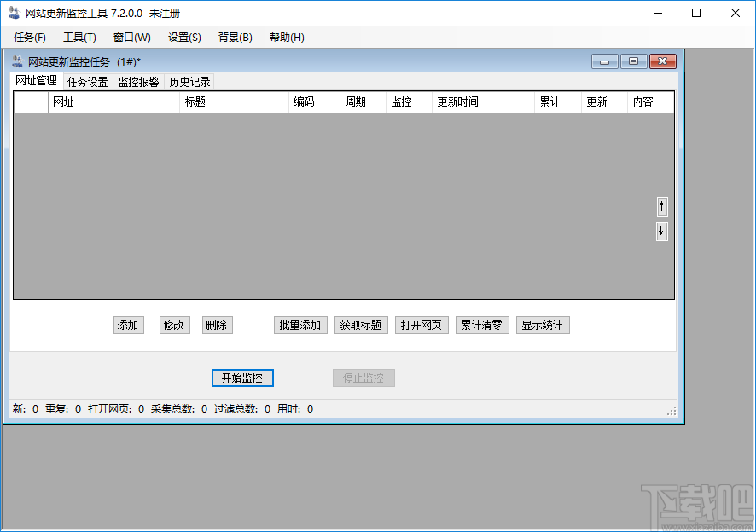The image size is (756, 532).
Task: Switch to the 任务设置 tab
Action: [x=87, y=82]
